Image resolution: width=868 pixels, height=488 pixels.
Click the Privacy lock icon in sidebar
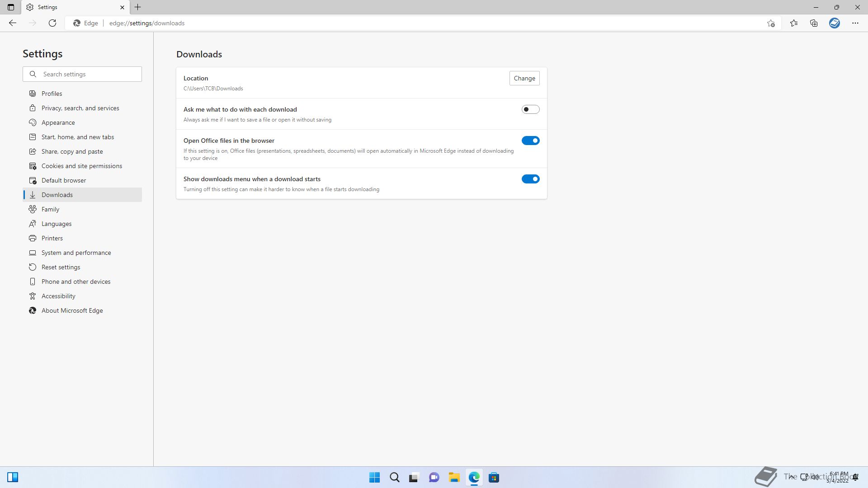(33, 108)
